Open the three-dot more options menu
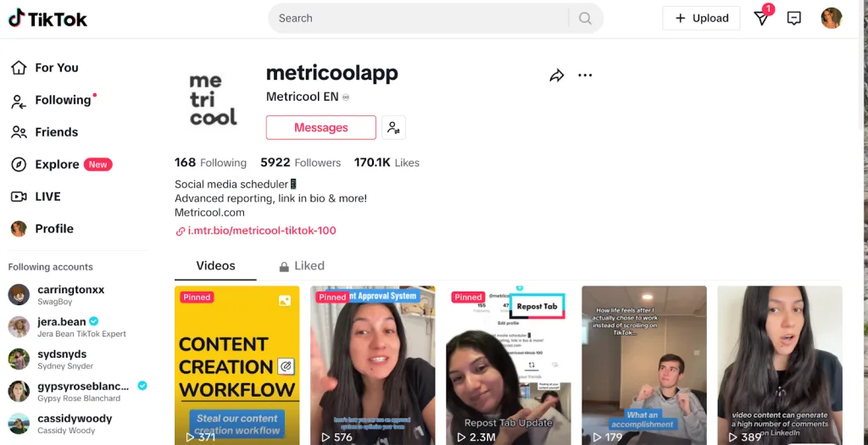The image size is (868, 445). coord(585,75)
